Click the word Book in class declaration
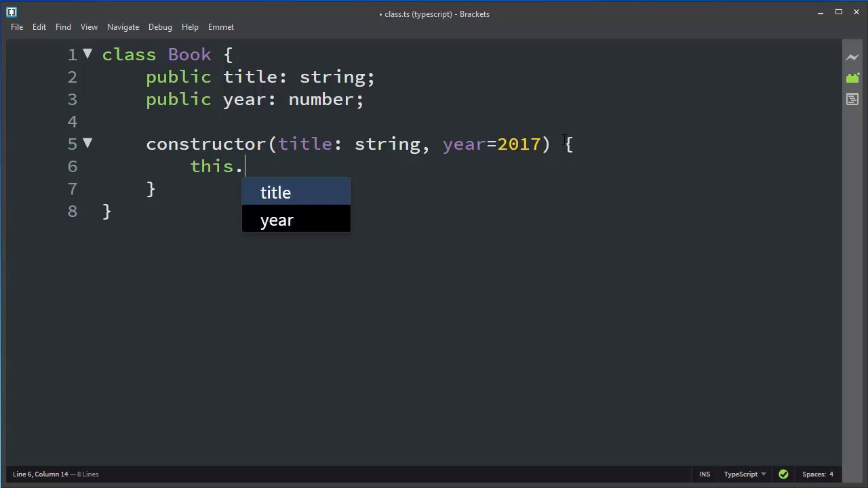Viewport: 868px width, 488px height. click(189, 55)
